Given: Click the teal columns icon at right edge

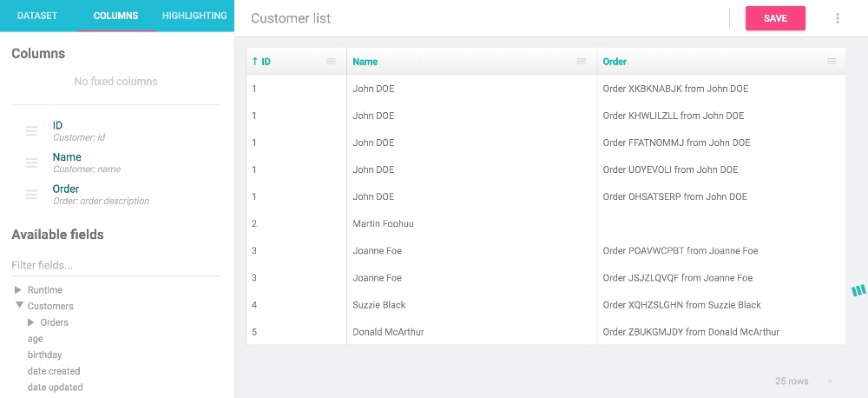Looking at the screenshot, I should pos(858,290).
